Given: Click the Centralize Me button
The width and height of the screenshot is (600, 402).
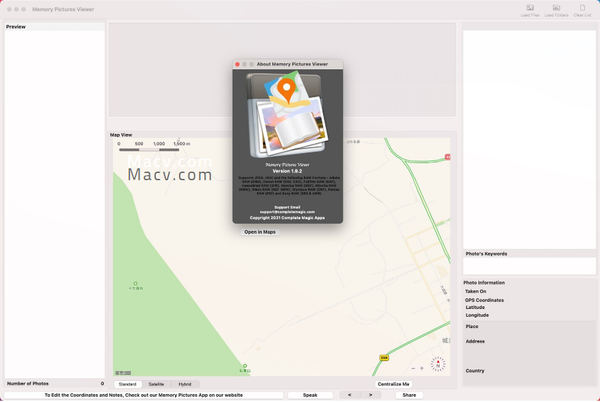Looking at the screenshot, I should pos(393,384).
